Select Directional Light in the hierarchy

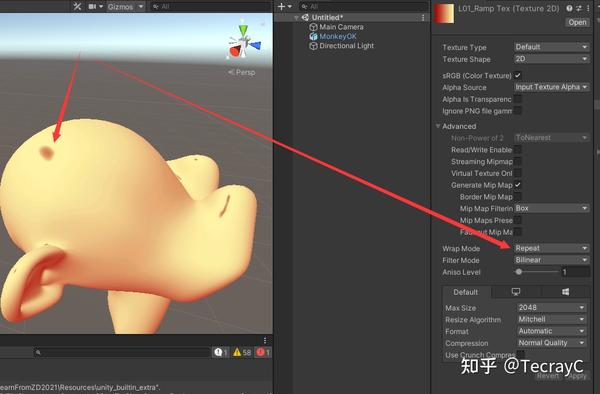(x=346, y=46)
